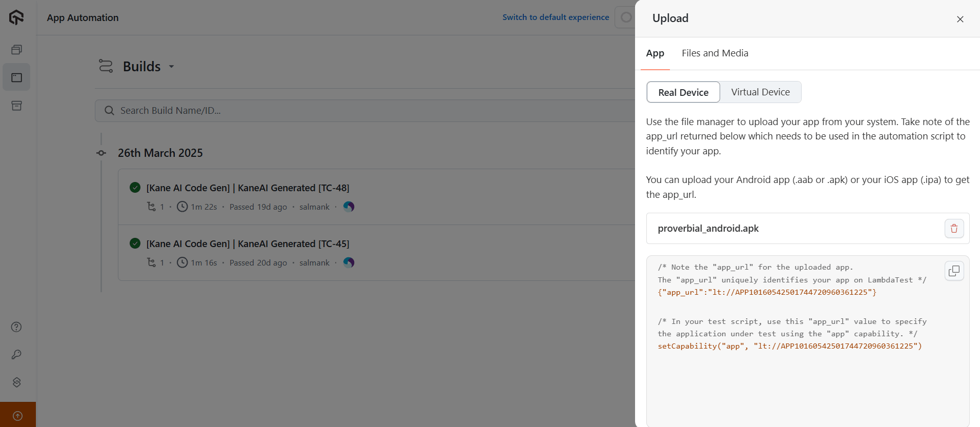This screenshot has height=427, width=980.
Task: Expand the Builds dropdown arrow
Action: (172, 67)
